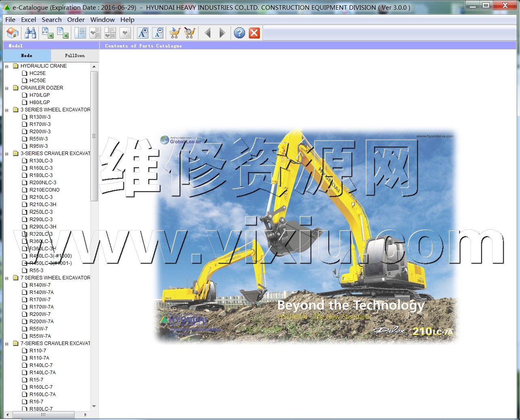Click the red X exit toolbar icon
Screen dimensions: 520x420
click(254, 33)
